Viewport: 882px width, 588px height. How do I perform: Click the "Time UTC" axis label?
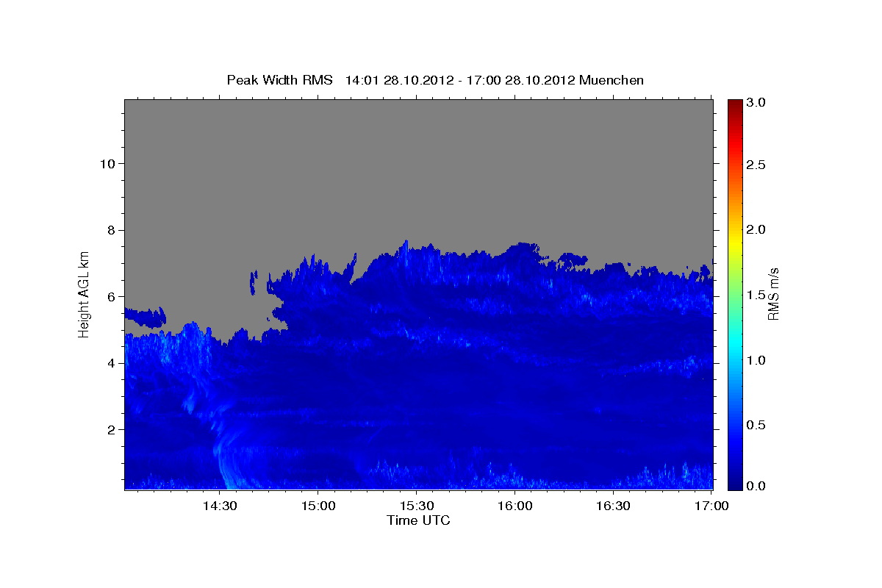point(418,520)
